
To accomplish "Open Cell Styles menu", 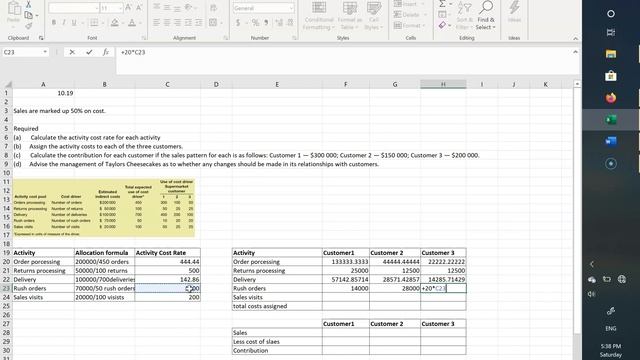I will [x=373, y=16].
